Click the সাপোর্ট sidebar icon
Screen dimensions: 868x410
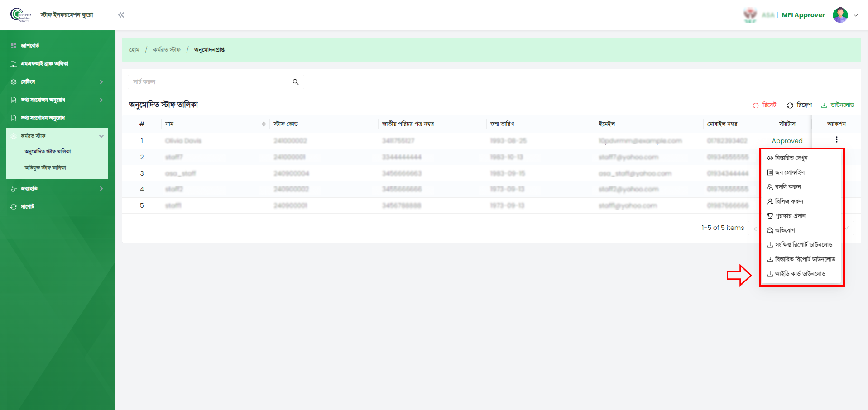tap(14, 207)
